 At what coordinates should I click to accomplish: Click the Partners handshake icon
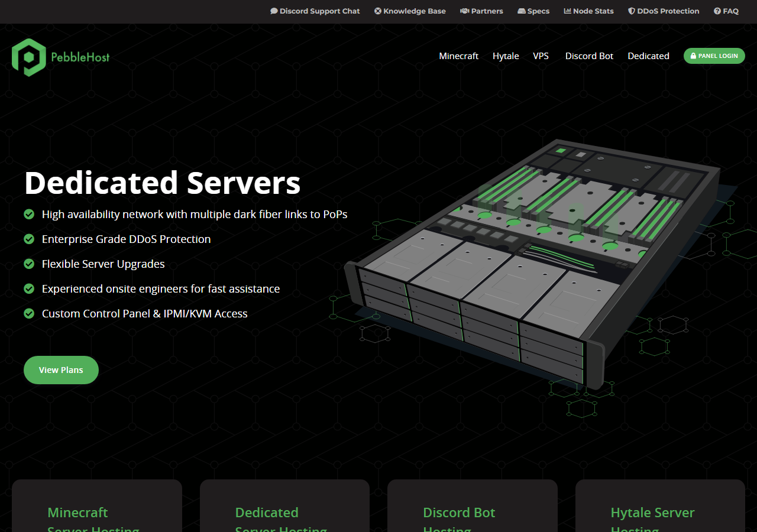point(465,11)
